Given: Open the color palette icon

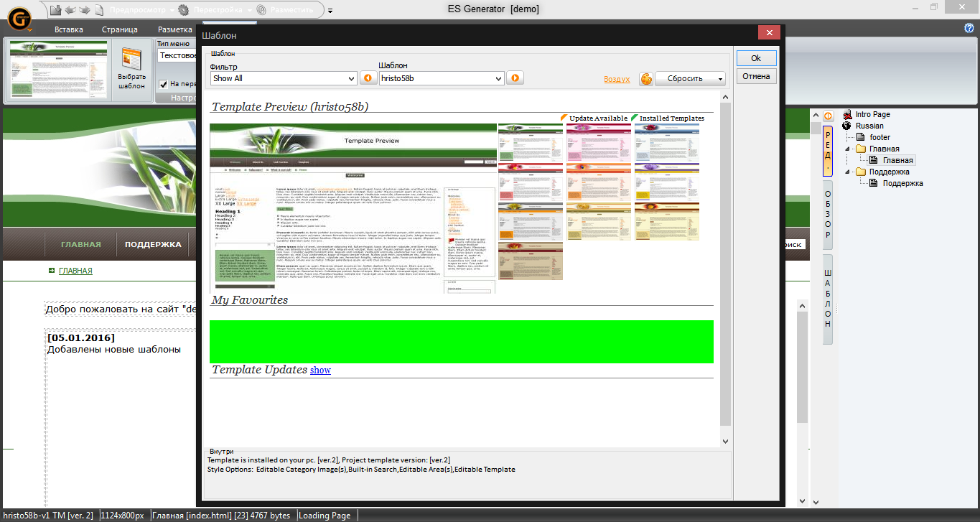Looking at the screenshot, I should 645,79.
